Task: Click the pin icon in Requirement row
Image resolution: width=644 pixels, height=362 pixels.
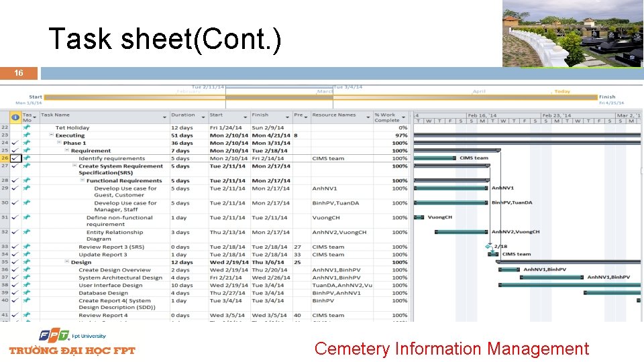Action: pyautogui.click(x=27, y=151)
